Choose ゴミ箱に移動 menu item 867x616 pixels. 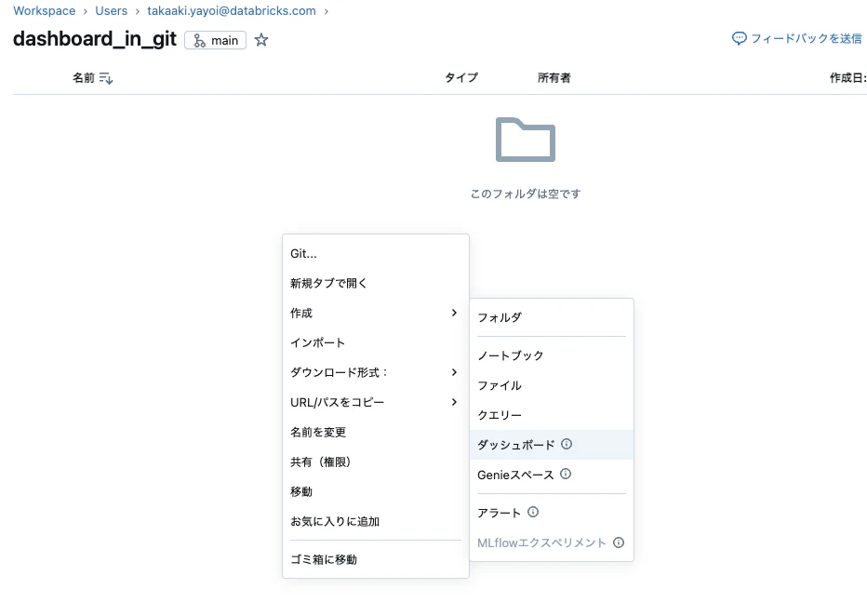tap(376, 559)
